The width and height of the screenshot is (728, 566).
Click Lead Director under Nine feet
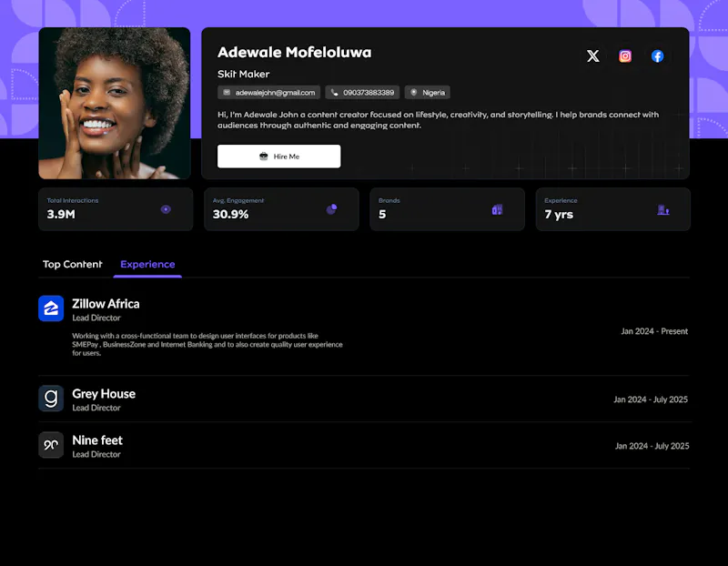[96, 454]
